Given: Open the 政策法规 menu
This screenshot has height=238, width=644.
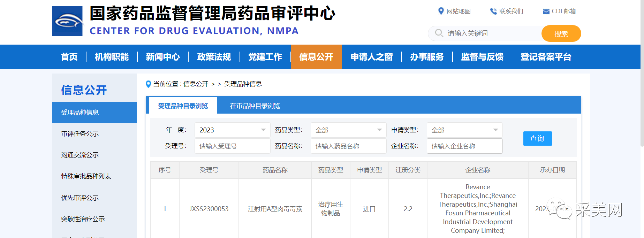Looking at the screenshot, I should (214, 57).
